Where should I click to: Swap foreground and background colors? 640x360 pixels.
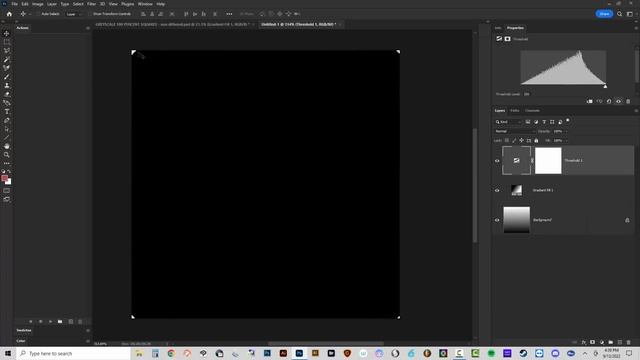(x=9, y=172)
